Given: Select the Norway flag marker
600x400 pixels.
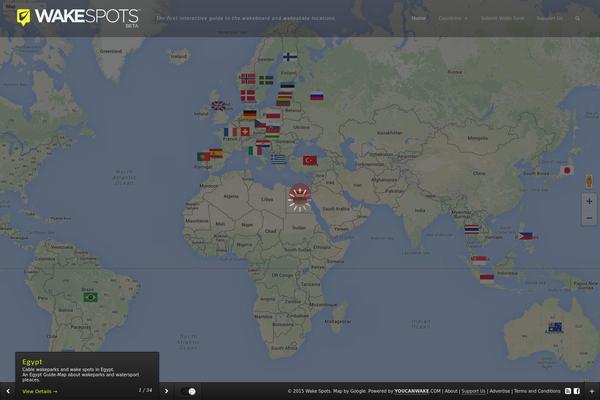Looking at the screenshot, I should click(248, 79).
